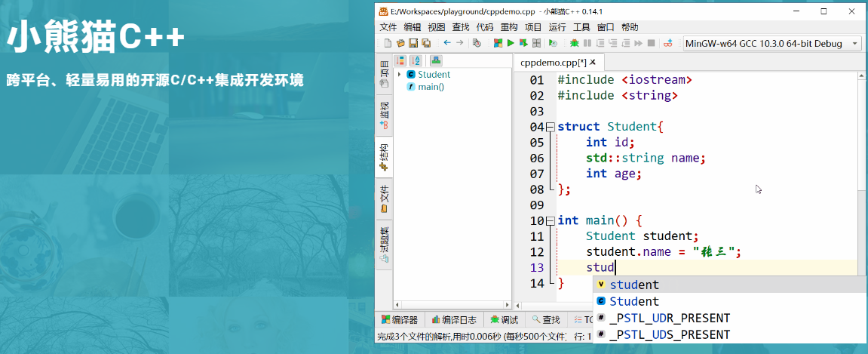Collapse the struct Student fold at line 04
Screen dimensions: 868x354
click(551, 127)
